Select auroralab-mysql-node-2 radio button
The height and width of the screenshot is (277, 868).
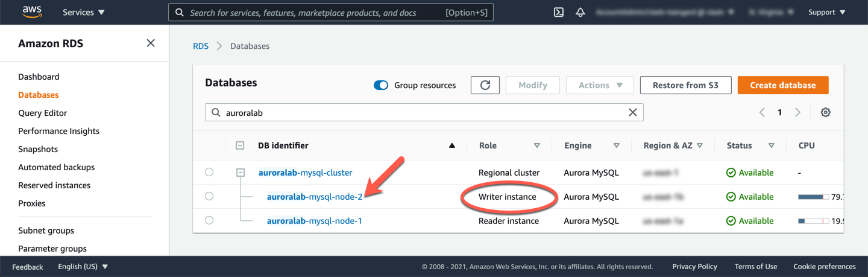[209, 196]
